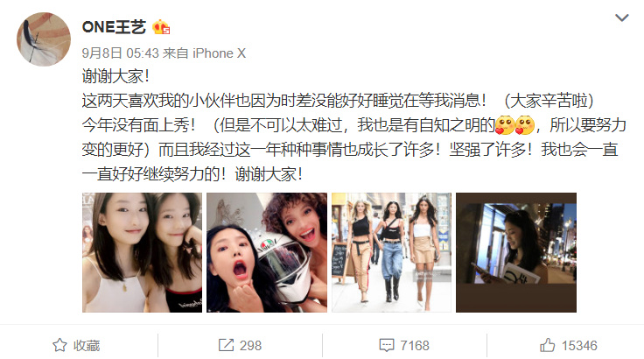The height and width of the screenshot is (359, 644).
Task: Expand the post options chevron
Action: pyautogui.click(x=622, y=18)
